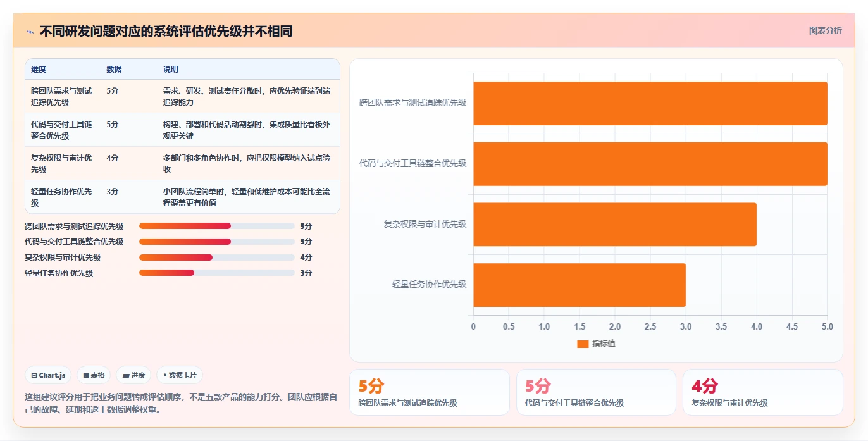This screenshot has width=868, height=441.
Task: Click the 维度 table column header
Action: click(x=39, y=70)
